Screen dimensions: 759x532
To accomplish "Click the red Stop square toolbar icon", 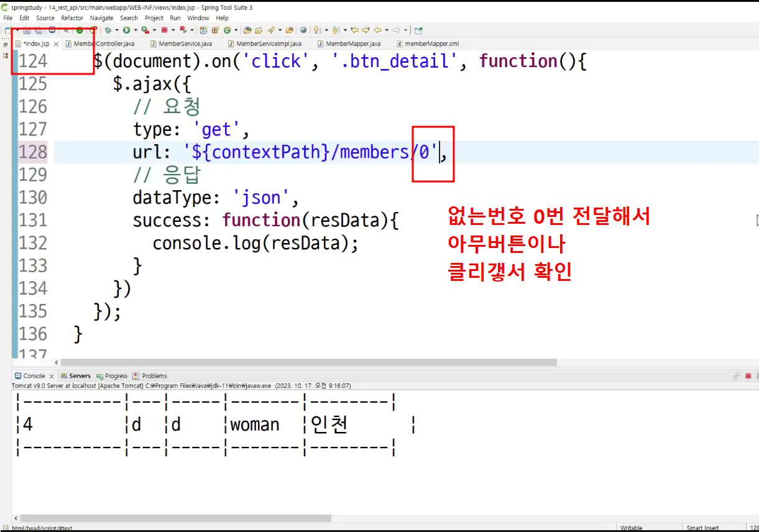I will pyautogui.click(x=164, y=30).
